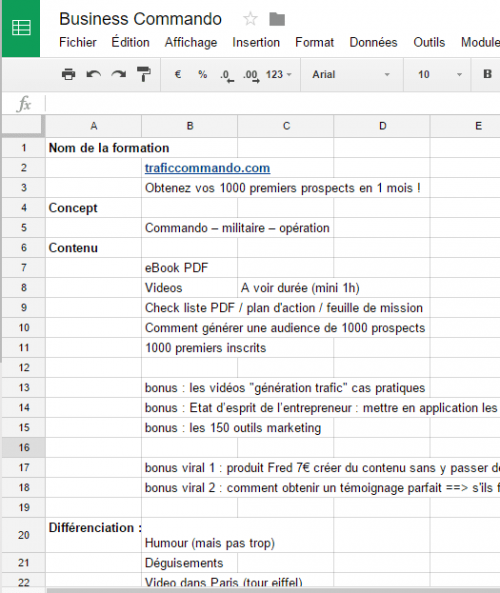Select column C header
The width and height of the screenshot is (500, 593).
point(286,126)
